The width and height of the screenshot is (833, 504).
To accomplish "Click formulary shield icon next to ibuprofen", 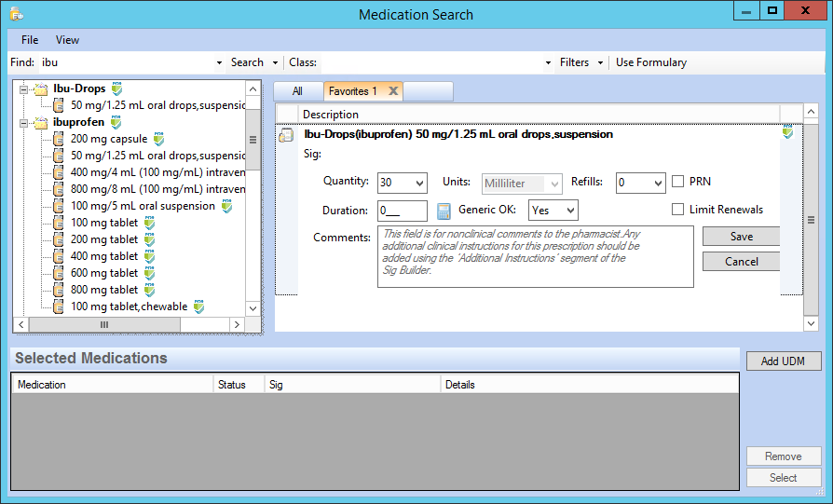I will [116, 122].
